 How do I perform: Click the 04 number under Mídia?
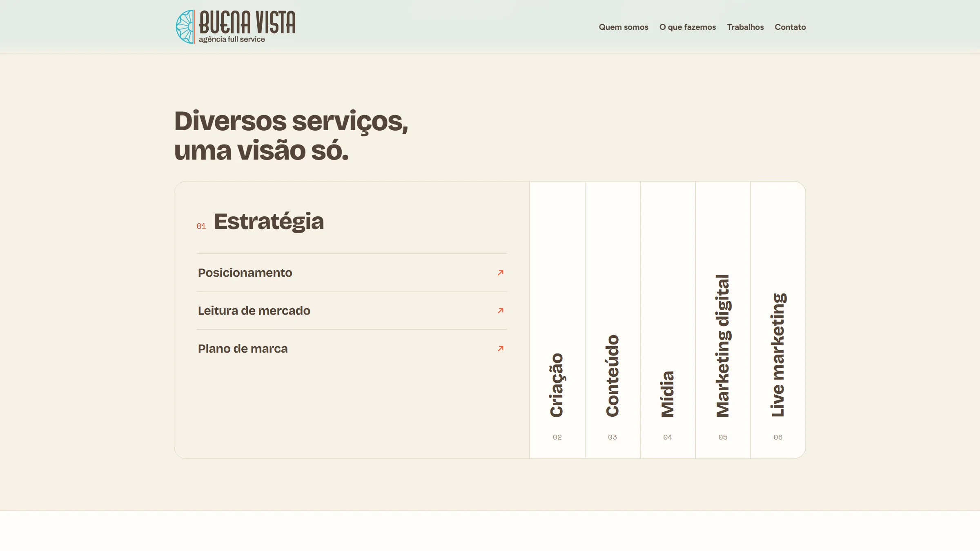point(667,437)
